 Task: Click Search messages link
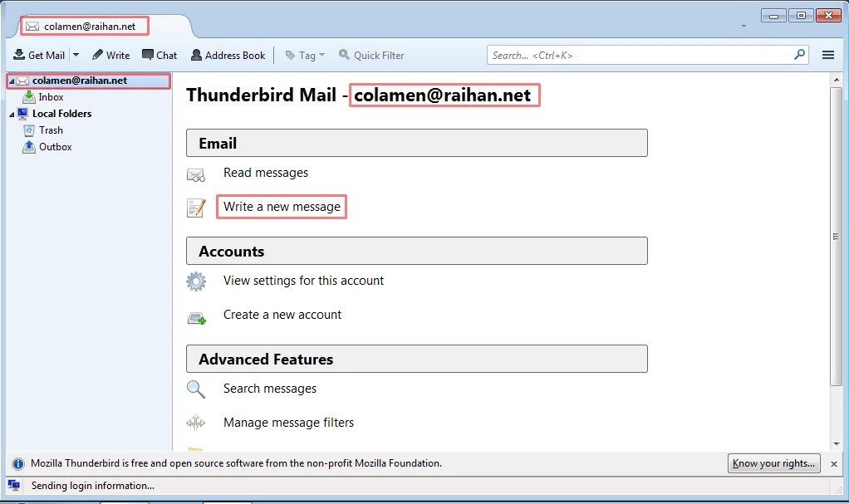click(x=270, y=389)
